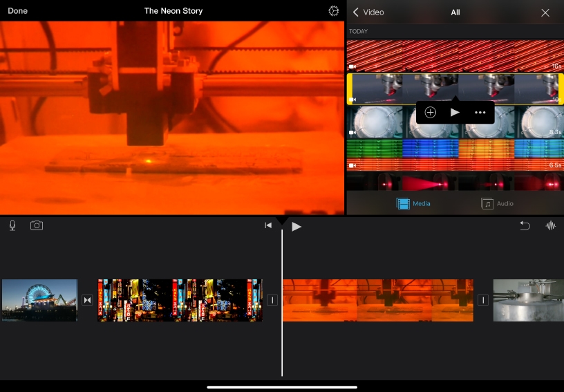The width and height of the screenshot is (564, 392).
Task: Click the undo arrow icon
Action: 525,225
